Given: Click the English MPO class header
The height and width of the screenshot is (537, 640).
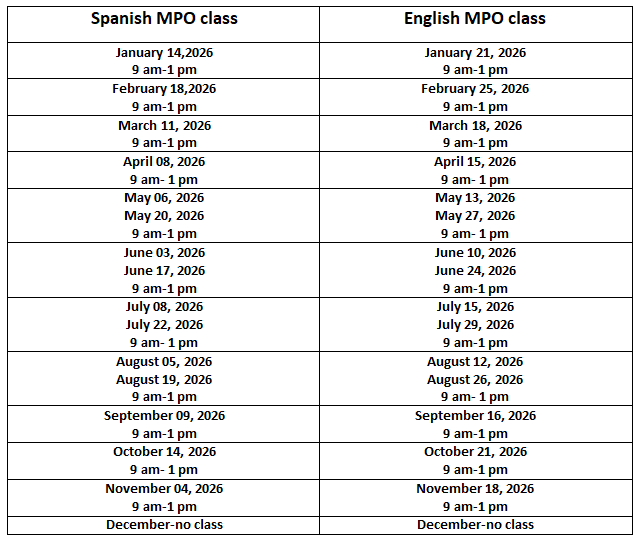Looking at the screenshot, I should pyautogui.click(x=475, y=19).
